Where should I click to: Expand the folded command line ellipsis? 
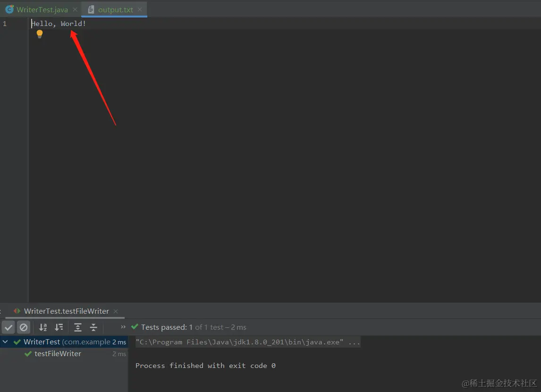point(354,342)
